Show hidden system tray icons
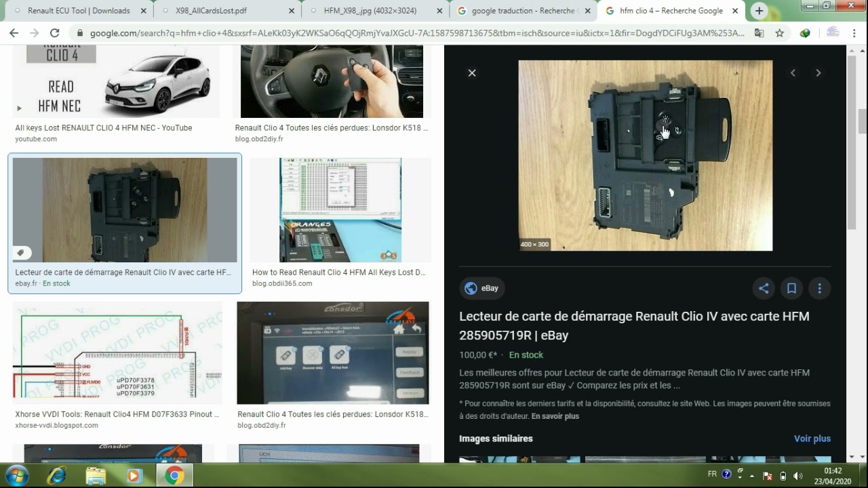 coord(753,476)
